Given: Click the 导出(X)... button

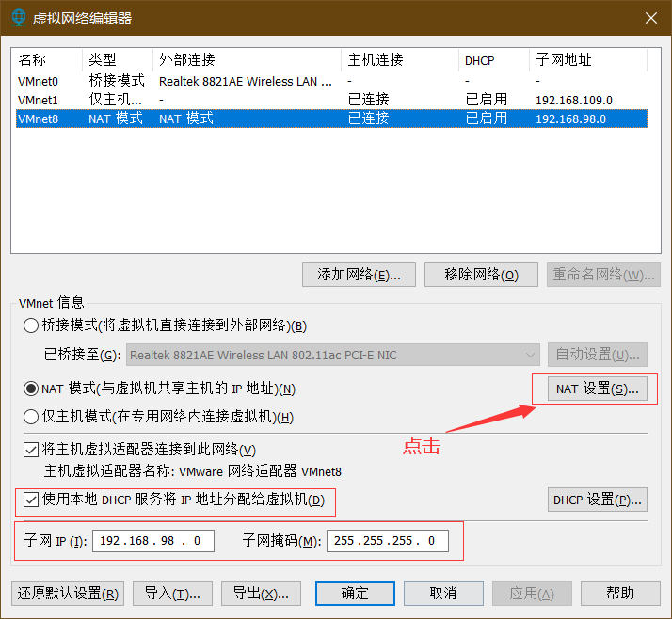Looking at the screenshot, I should (261, 594).
